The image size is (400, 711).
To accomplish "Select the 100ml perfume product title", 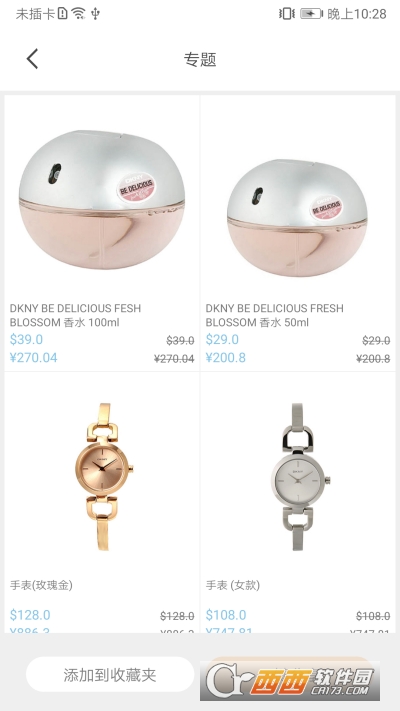I will pyautogui.click(x=75, y=315).
